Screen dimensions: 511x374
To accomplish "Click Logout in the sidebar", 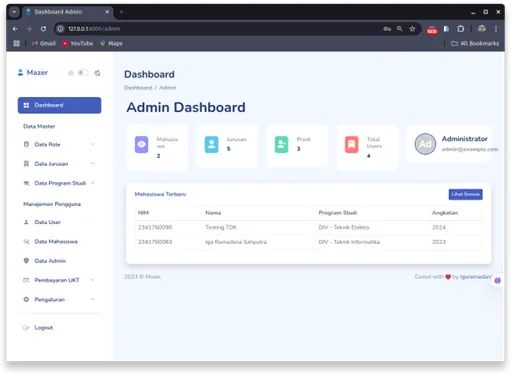I will tap(59, 328).
